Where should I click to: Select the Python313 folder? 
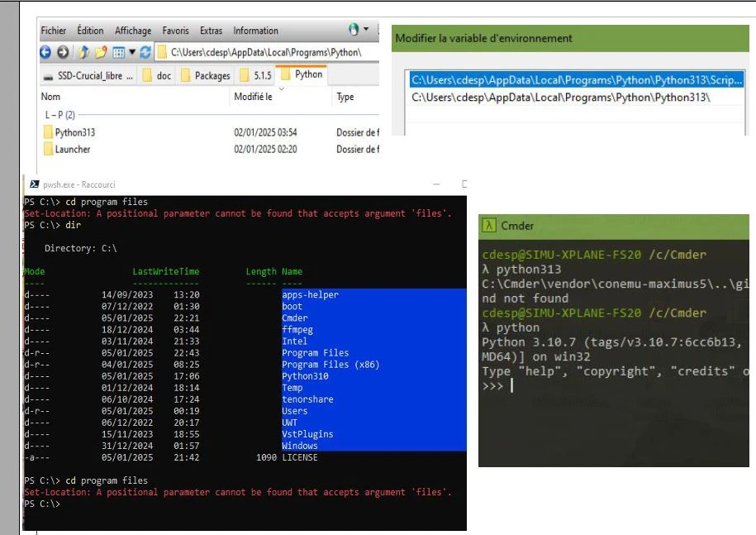pyautogui.click(x=74, y=132)
